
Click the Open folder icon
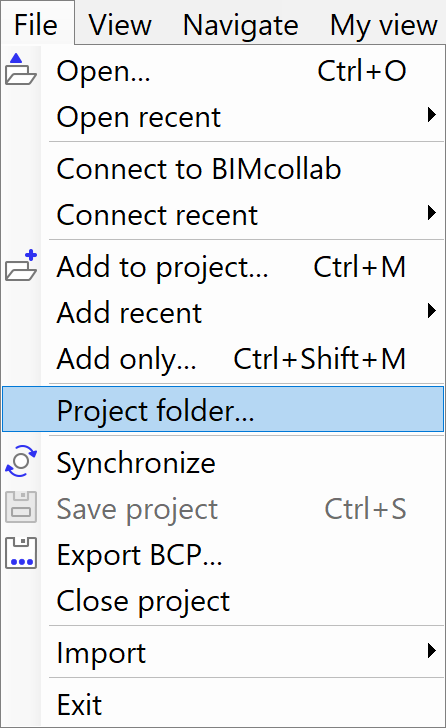click(20, 70)
